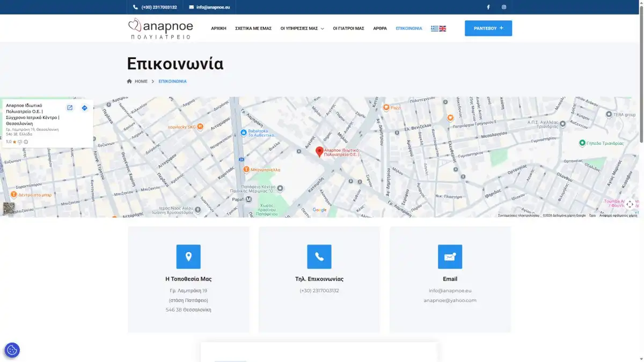Switch site language to English flag

[443, 28]
